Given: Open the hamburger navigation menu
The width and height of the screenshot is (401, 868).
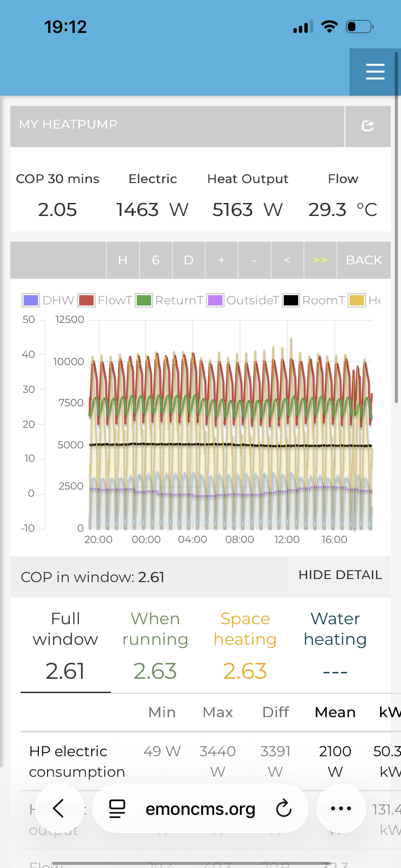Looking at the screenshot, I should point(375,72).
